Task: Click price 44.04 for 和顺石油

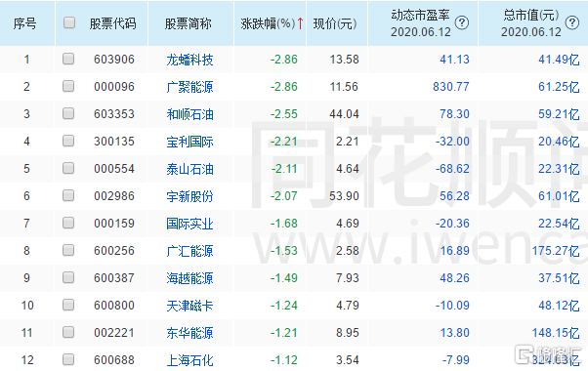Action: click(x=344, y=114)
